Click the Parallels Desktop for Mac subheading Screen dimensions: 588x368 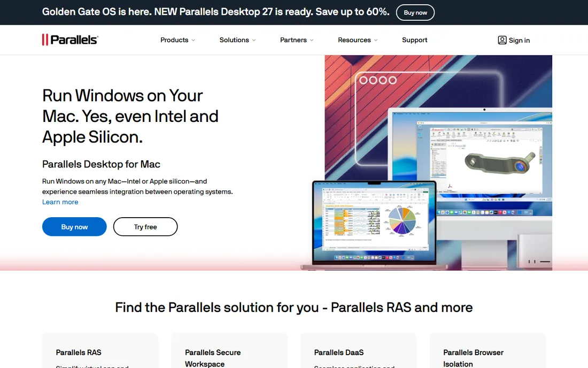click(x=101, y=164)
